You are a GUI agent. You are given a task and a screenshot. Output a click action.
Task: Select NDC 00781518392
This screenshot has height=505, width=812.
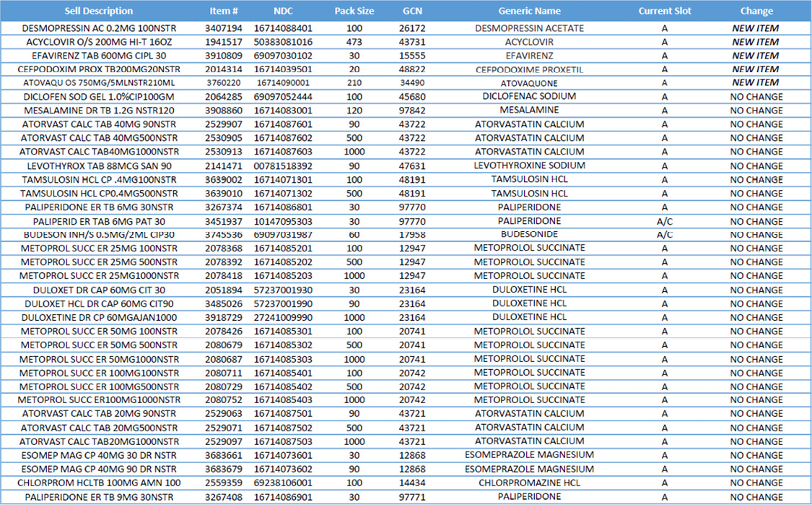click(283, 166)
